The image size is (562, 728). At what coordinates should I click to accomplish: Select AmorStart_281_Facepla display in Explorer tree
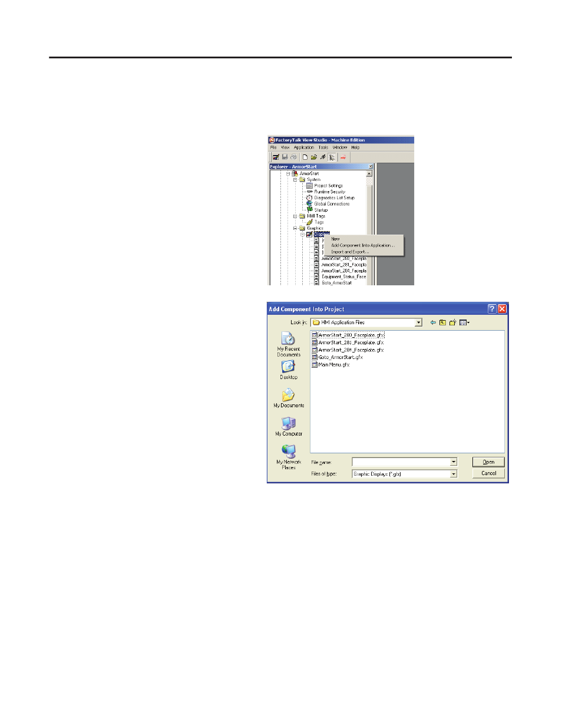tap(344, 265)
